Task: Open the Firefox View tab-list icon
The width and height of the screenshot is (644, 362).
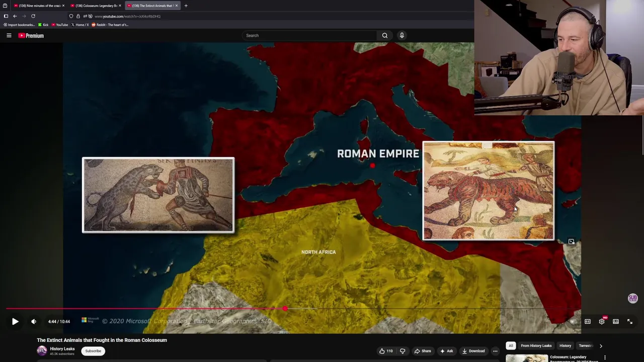Action: 5,6
